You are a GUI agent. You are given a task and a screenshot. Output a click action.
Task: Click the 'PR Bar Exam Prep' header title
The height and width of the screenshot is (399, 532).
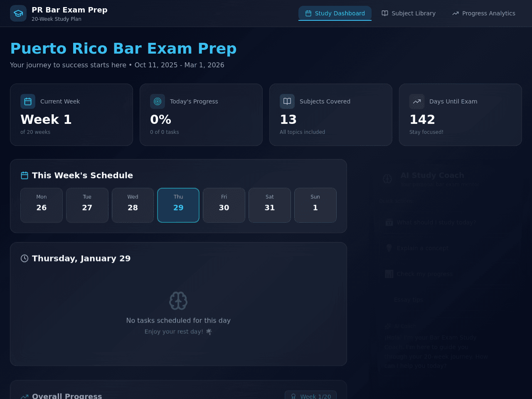pyautogui.click(x=69, y=10)
